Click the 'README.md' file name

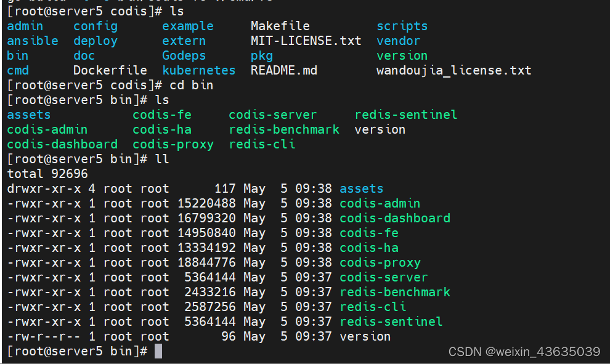[x=283, y=70]
